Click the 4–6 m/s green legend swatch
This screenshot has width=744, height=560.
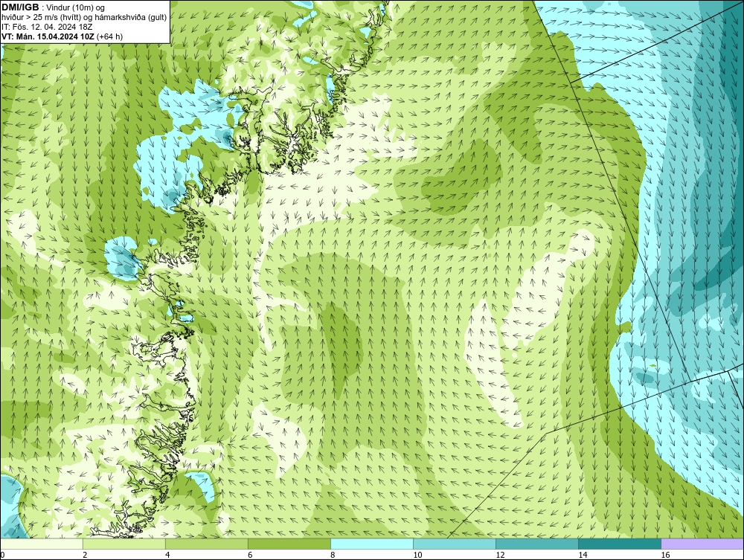coord(207,544)
